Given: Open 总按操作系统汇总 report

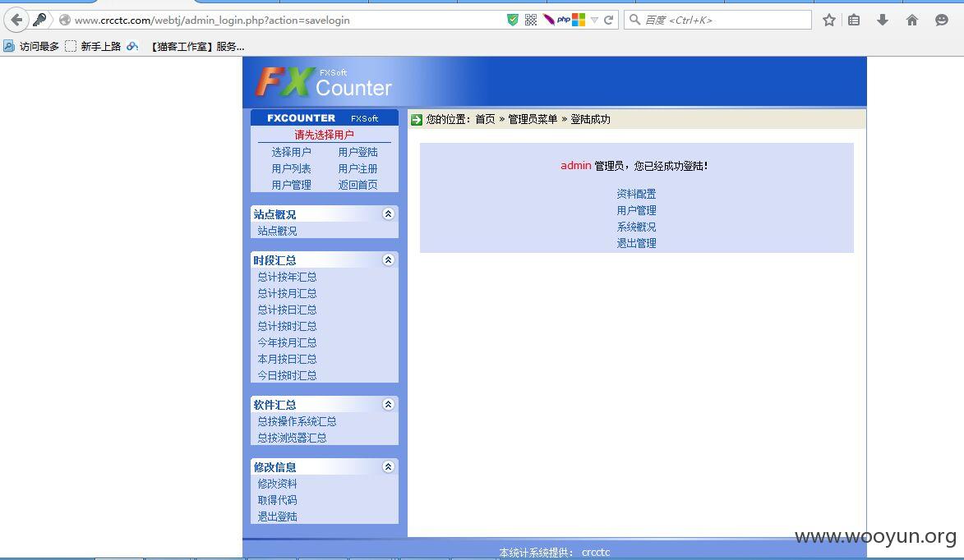Looking at the screenshot, I should click(297, 421).
